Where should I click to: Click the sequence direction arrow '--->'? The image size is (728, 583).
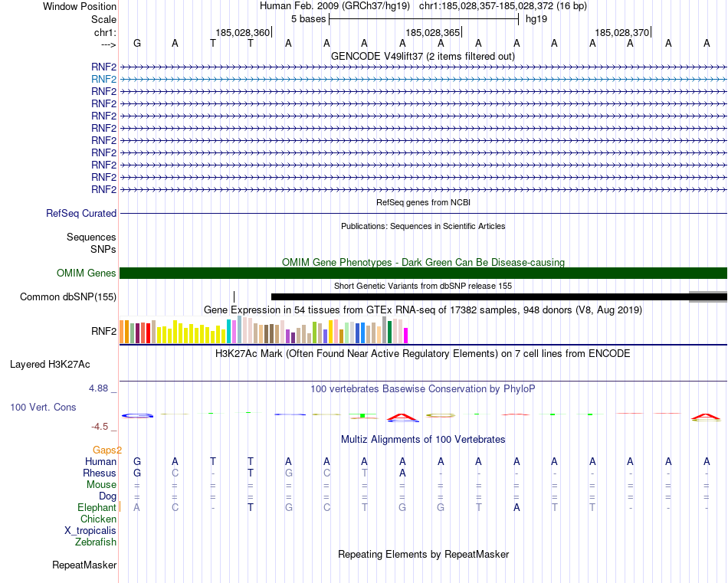pyautogui.click(x=109, y=44)
